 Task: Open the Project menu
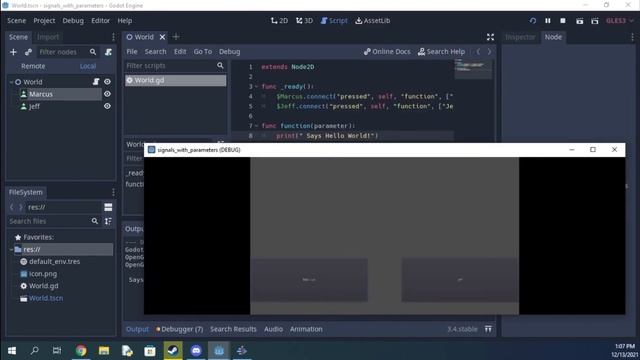(x=44, y=20)
